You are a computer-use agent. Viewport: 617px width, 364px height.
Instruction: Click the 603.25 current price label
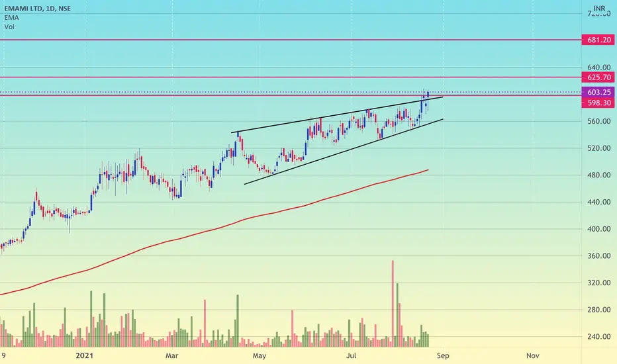(599, 92)
